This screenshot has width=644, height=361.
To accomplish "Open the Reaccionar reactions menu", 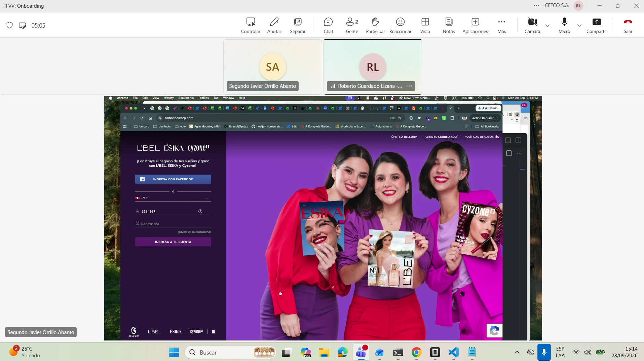I will tap(400, 26).
